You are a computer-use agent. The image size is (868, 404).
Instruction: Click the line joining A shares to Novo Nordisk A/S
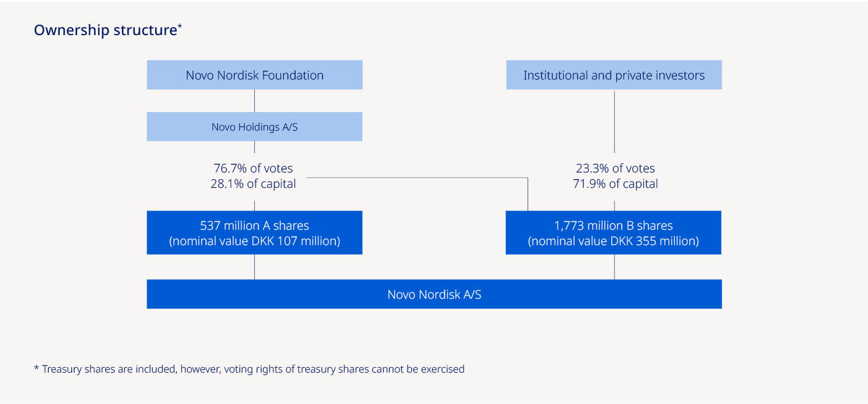[x=254, y=267]
